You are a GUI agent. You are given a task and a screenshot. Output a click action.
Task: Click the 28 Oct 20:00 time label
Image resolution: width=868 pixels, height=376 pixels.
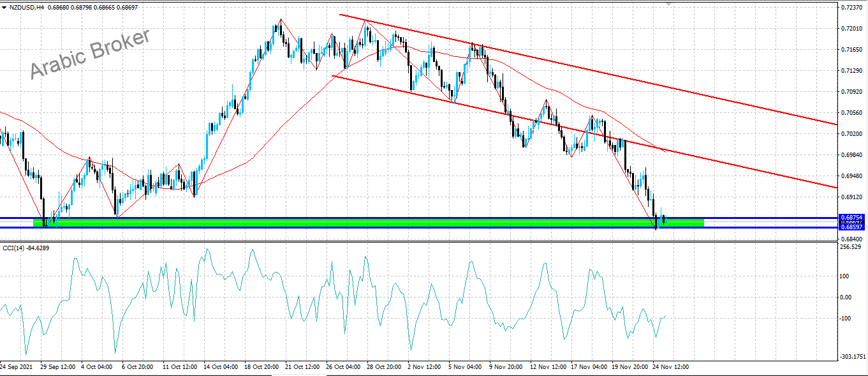click(x=384, y=368)
